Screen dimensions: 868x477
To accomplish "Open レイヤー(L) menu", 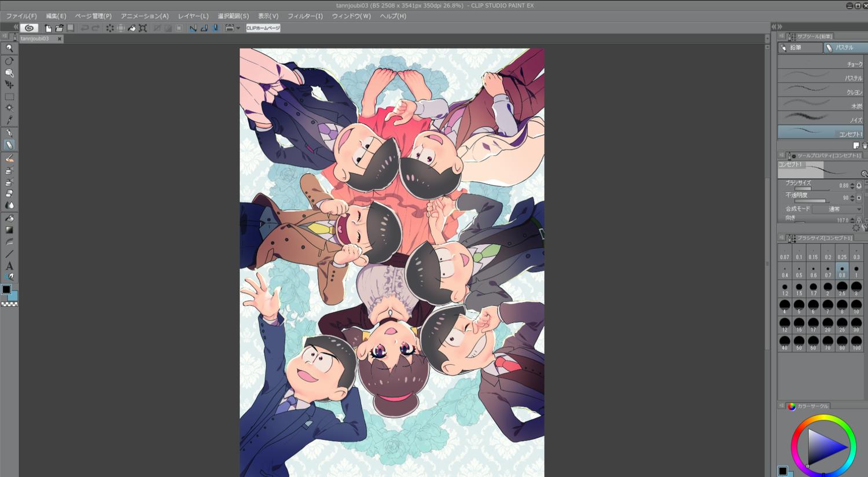I will (x=193, y=16).
